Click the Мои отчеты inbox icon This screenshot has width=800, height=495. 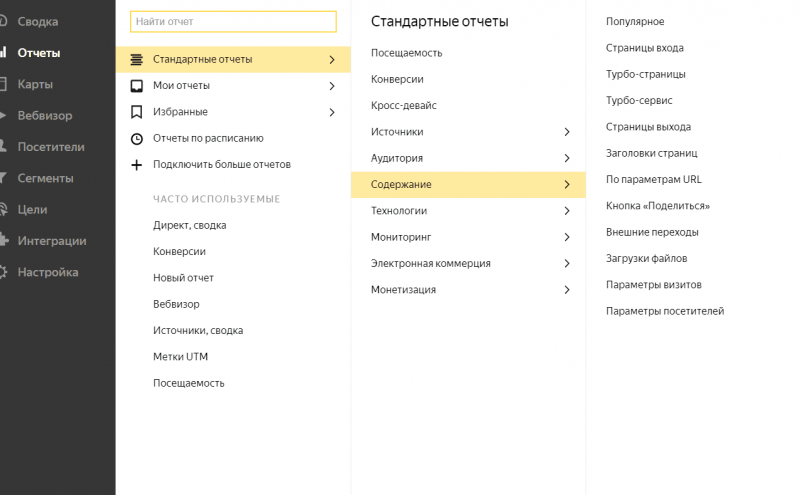coord(136,86)
